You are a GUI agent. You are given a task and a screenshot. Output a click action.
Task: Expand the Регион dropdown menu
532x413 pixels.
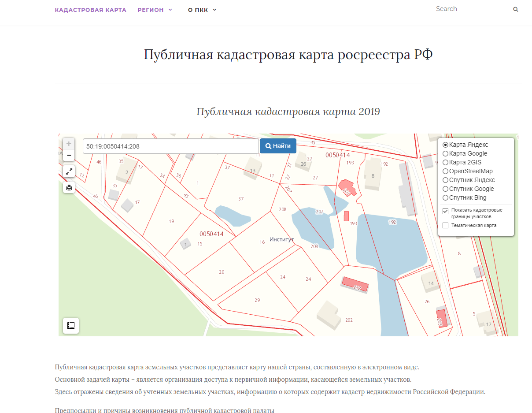tap(155, 10)
